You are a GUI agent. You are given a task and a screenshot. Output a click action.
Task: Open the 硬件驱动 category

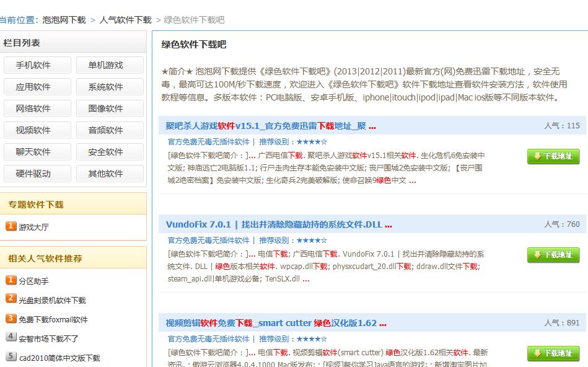click(x=37, y=174)
